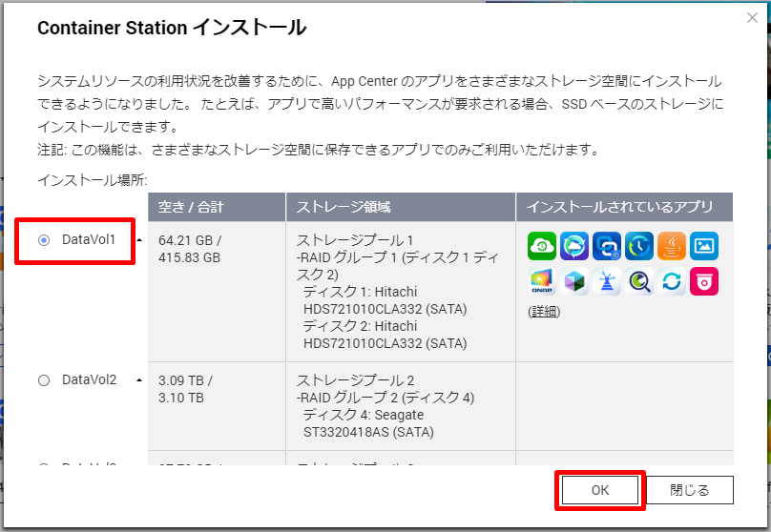Select the DataVol2 radio button
The height and width of the screenshot is (532, 771).
click(44, 380)
